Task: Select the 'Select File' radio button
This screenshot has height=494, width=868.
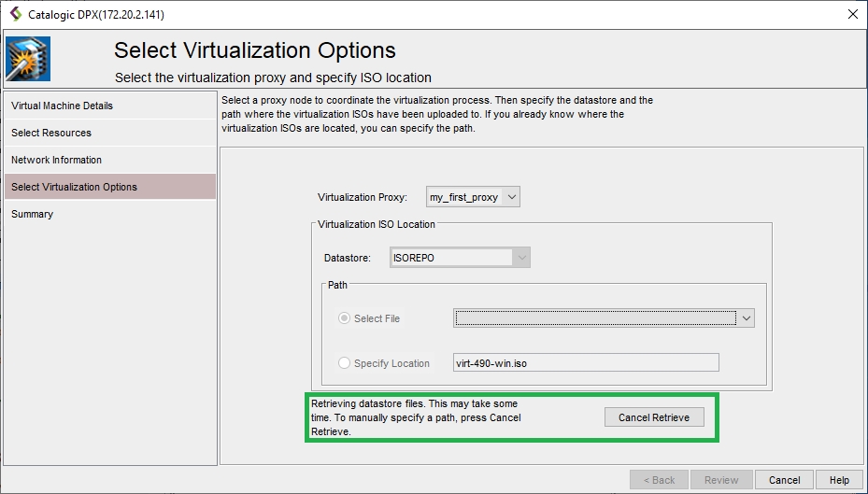Action: coord(345,318)
